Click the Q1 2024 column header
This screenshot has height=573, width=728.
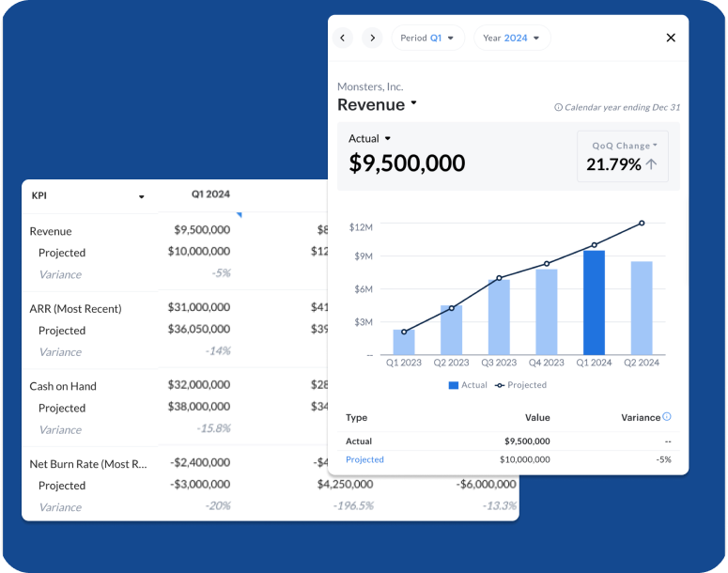pos(210,194)
